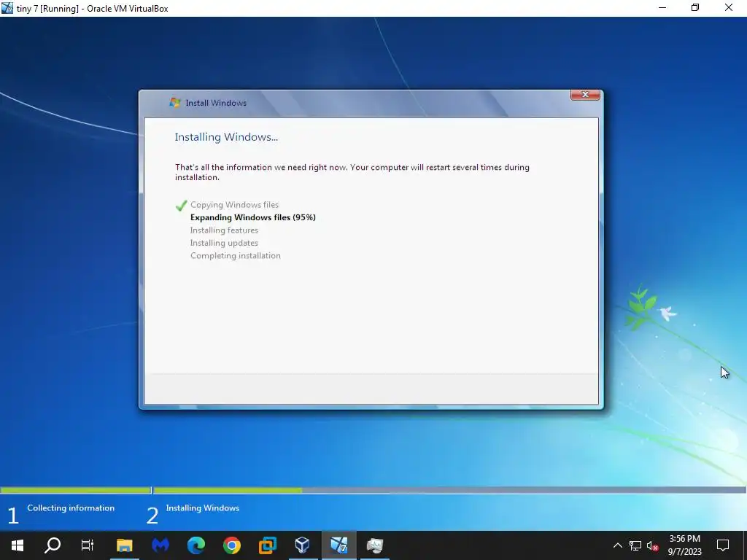Minimize the tiny 7 VirtualBox window
747x560 pixels.
pos(662,8)
